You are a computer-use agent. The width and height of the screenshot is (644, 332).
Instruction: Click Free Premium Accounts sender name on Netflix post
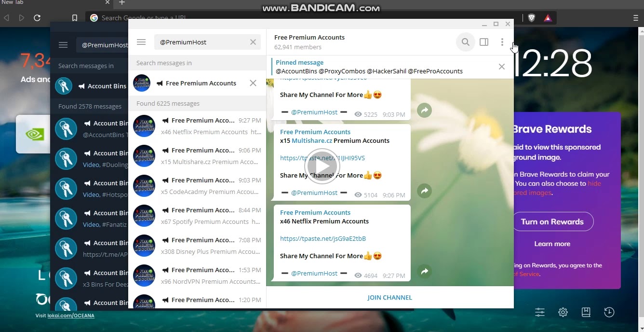pos(315,212)
